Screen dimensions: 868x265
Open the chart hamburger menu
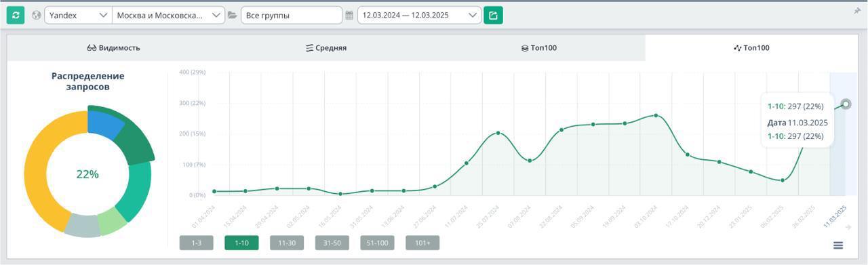coord(838,245)
